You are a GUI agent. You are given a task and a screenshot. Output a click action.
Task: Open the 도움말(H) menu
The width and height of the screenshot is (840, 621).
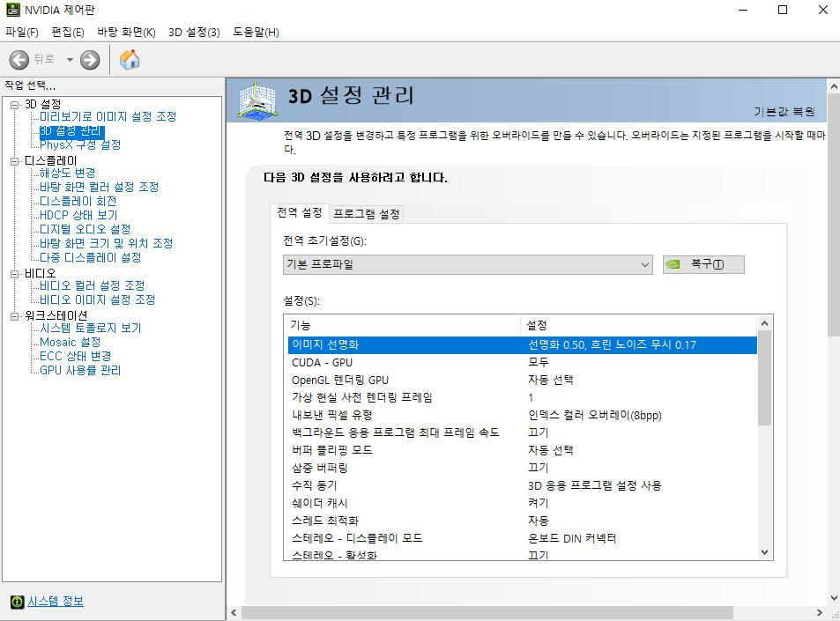256,32
